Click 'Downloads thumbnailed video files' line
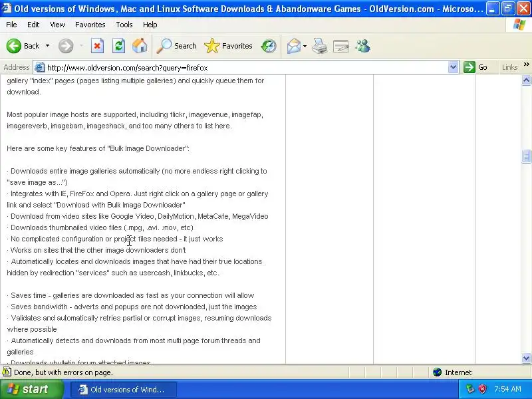Viewport: 532px width, 399px height. point(100,227)
